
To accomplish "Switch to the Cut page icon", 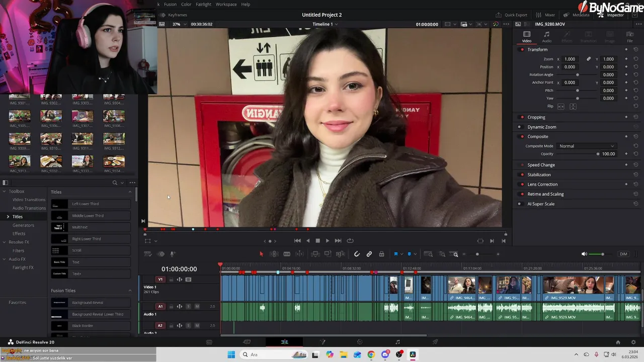I will click(247, 342).
